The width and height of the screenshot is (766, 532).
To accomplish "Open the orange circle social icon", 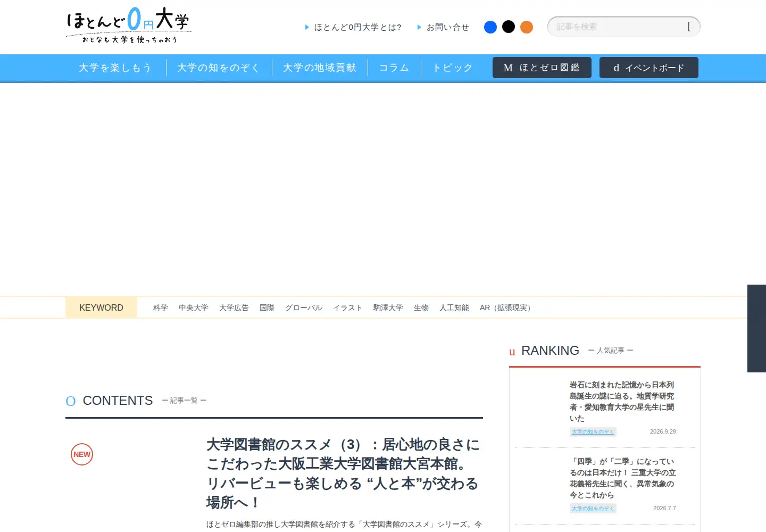I will coord(527,27).
